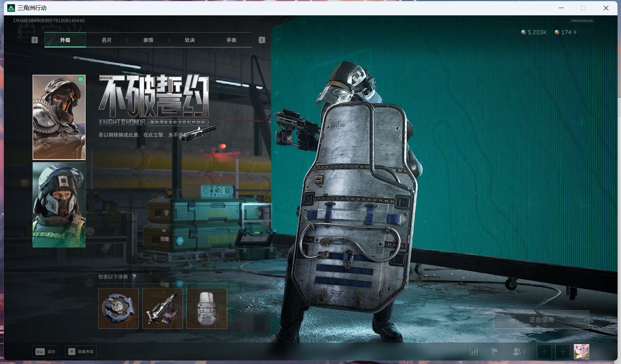The width and height of the screenshot is (621, 364).
Task: Select the first included camo thumbnail
Action: (x=118, y=308)
